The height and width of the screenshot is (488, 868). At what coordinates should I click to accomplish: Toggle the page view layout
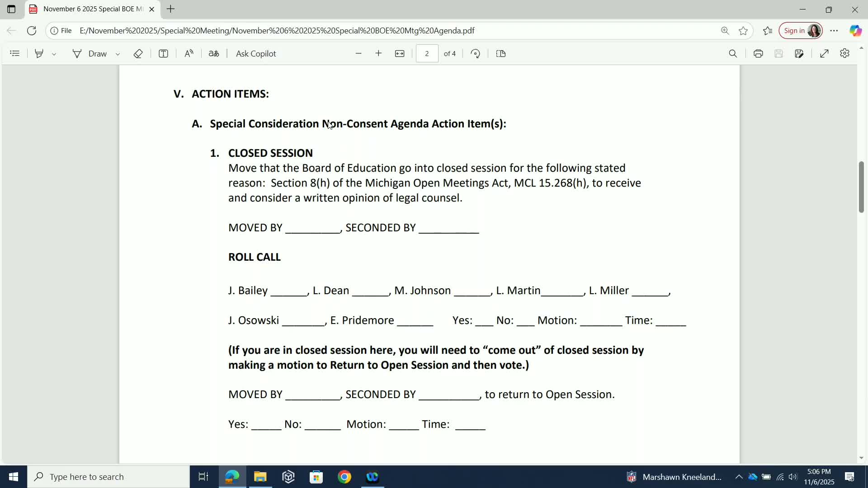[x=501, y=53]
